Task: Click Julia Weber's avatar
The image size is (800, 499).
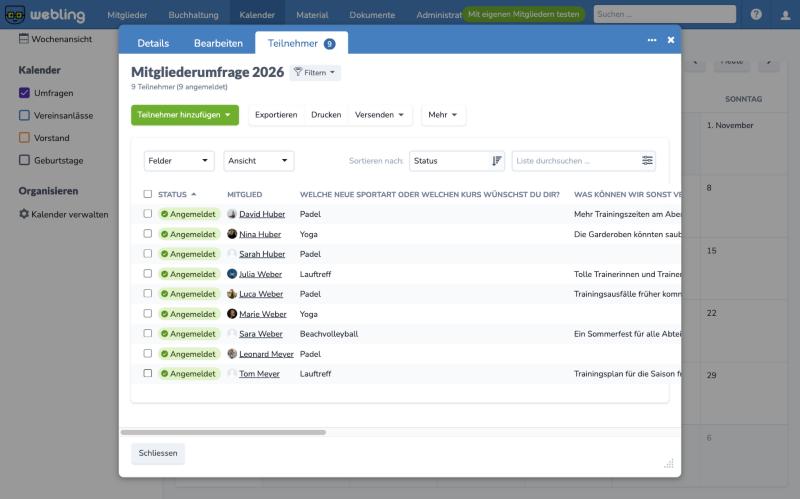Action: pos(232,274)
